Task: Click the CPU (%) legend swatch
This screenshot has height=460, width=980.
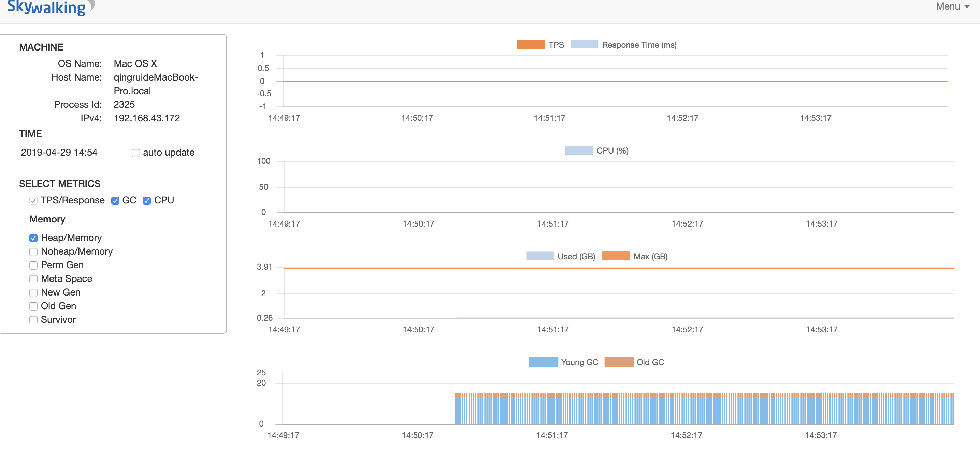Action: pos(578,150)
